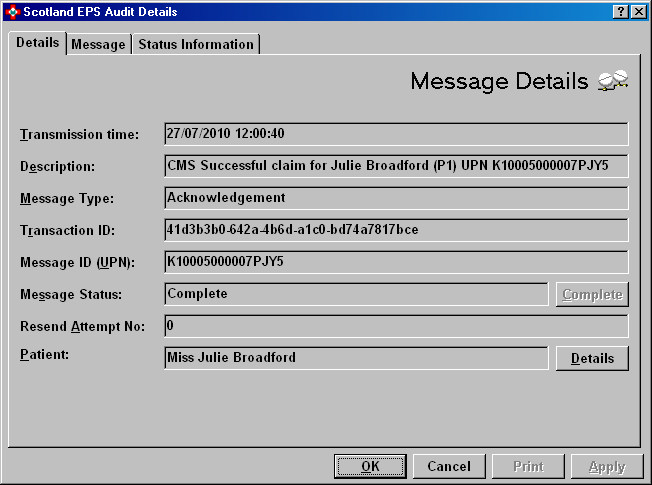The height and width of the screenshot is (485, 652).
Task: Click the Message ID (UPN) field
Action: [x=396, y=262]
